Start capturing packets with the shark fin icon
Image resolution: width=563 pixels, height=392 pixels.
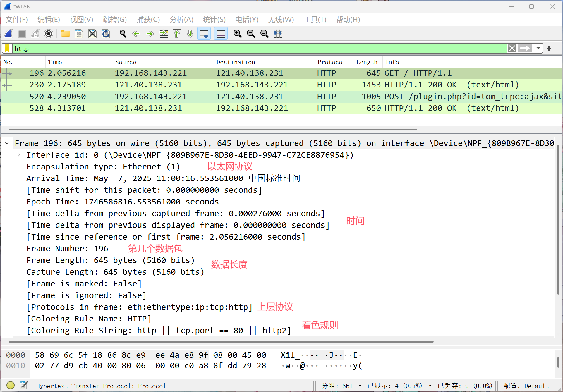[x=8, y=34]
